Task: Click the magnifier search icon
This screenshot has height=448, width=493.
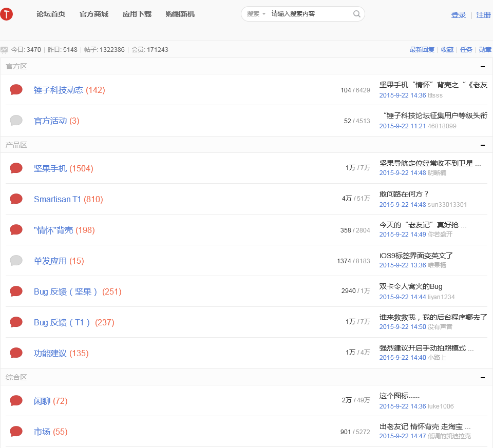Action: (x=356, y=14)
